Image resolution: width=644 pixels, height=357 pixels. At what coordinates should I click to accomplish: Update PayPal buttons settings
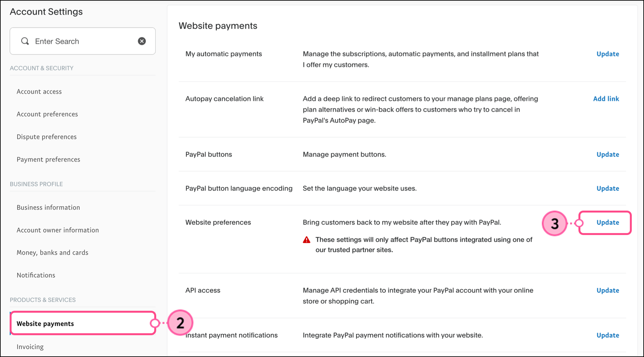point(608,154)
